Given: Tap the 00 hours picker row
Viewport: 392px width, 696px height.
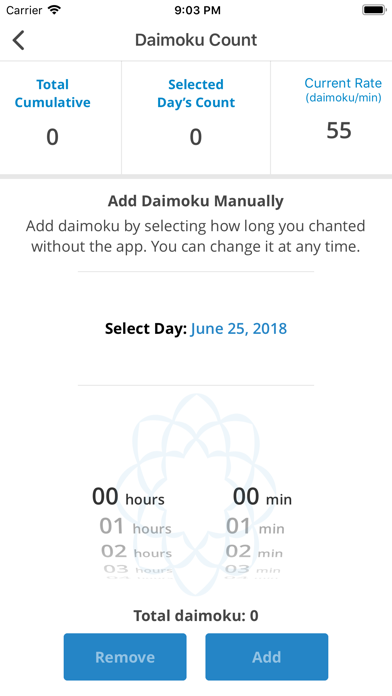Looking at the screenshot, I should [128, 497].
